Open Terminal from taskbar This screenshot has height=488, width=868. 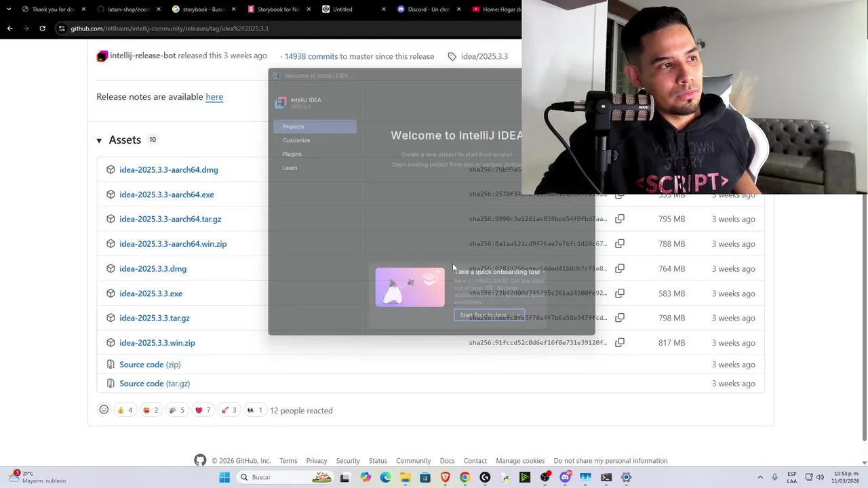(x=606, y=477)
